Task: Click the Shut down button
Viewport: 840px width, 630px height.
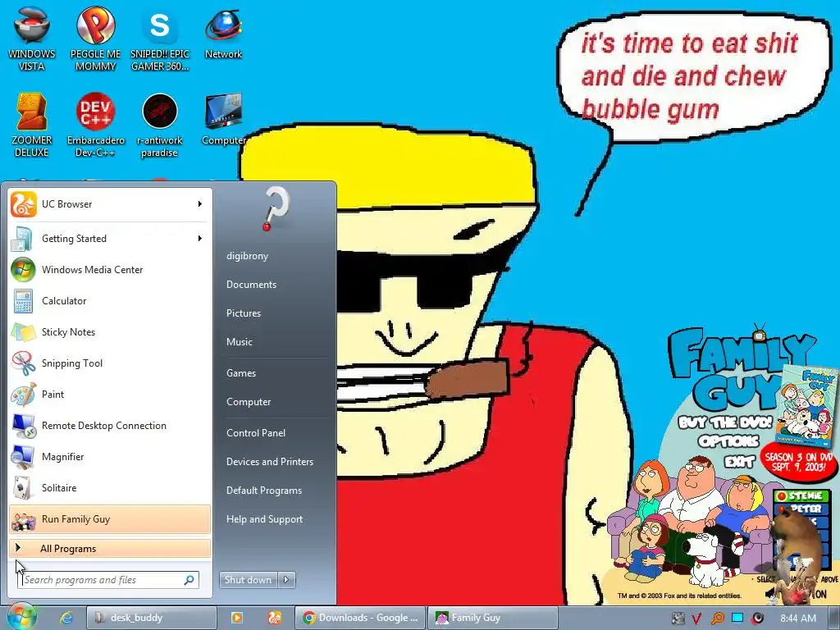Action: click(x=249, y=580)
